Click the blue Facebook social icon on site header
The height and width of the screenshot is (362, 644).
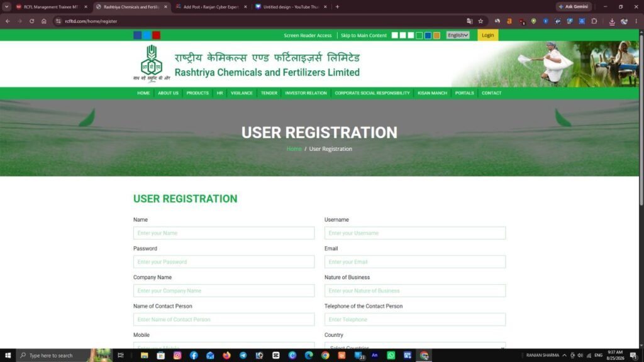tap(138, 35)
